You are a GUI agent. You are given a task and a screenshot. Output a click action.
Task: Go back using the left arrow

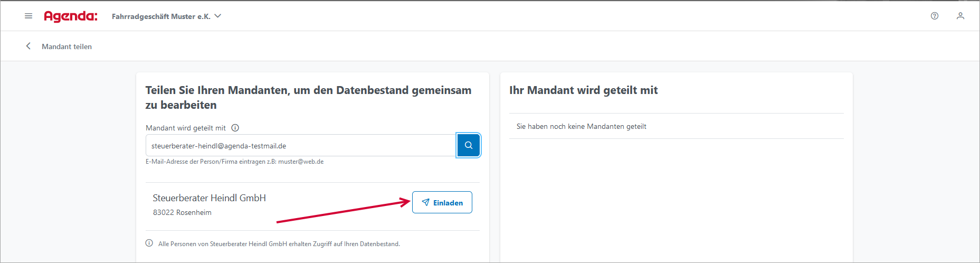(x=28, y=46)
